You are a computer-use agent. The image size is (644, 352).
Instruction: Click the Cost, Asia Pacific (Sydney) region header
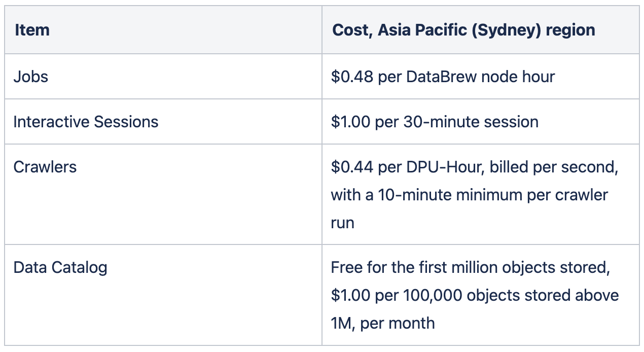coord(463,30)
